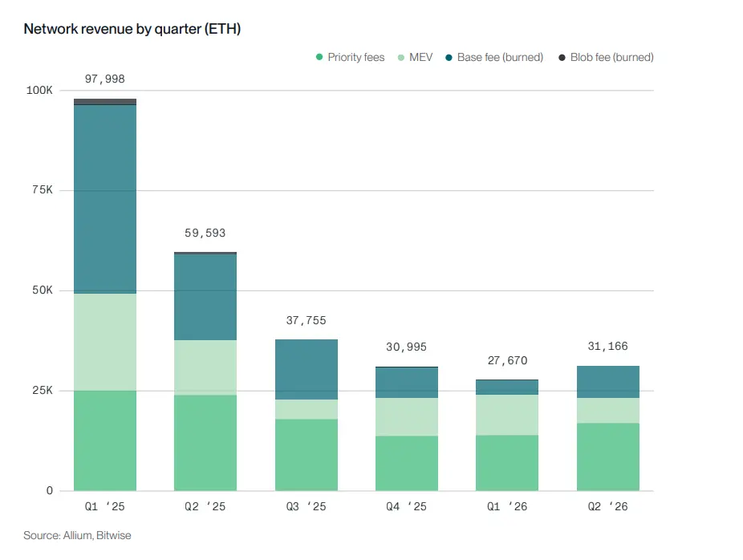Viewport: 743px width, 560px height.
Task: Click the 27,670 total label
Action: coord(507,360)
